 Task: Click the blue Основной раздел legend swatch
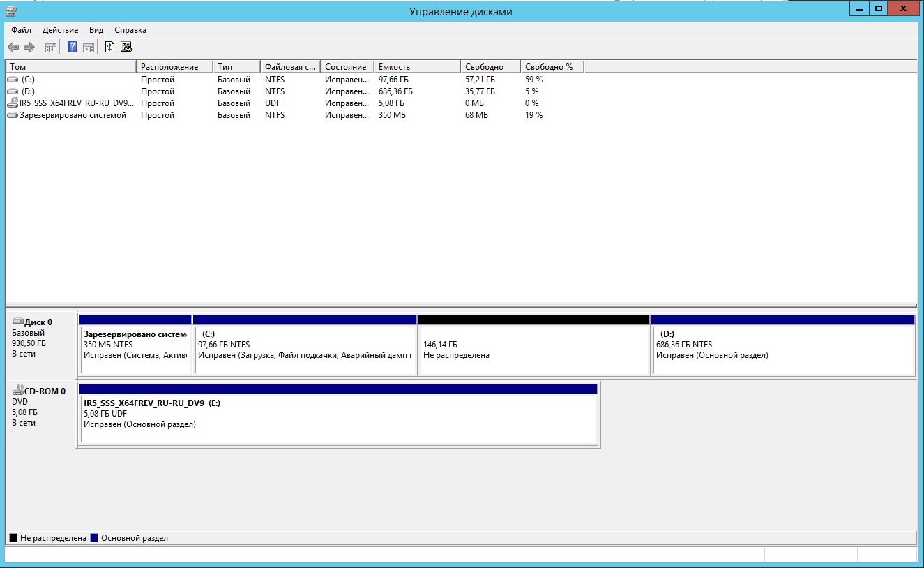(94, 538)
